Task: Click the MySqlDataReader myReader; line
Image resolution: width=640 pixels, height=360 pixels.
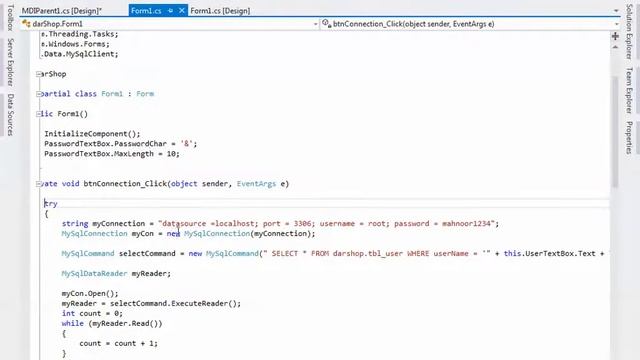Action: (116, 273)
